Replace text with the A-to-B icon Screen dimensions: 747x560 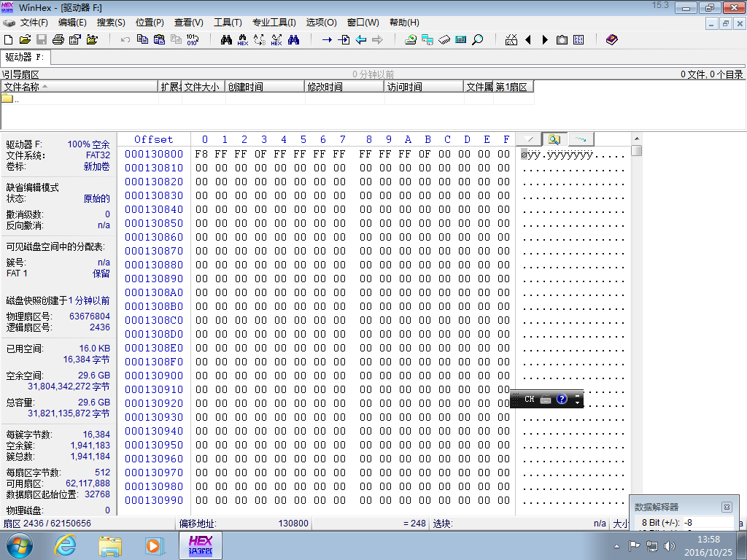[x=260, y=40]
